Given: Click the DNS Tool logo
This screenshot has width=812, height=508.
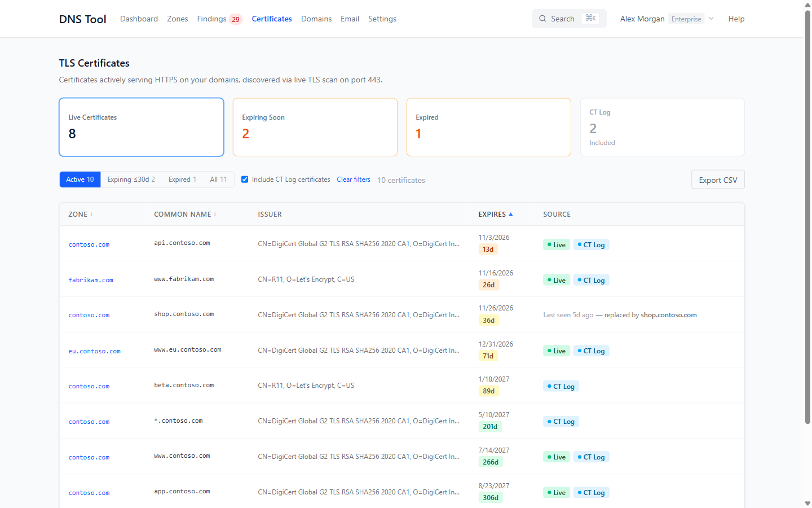Looking at the screenshot, I should [83, 19].
